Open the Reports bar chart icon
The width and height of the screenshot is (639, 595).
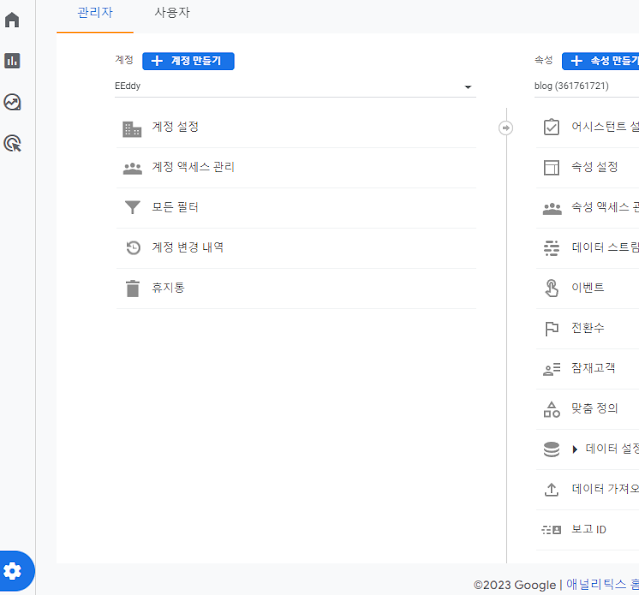12,61
